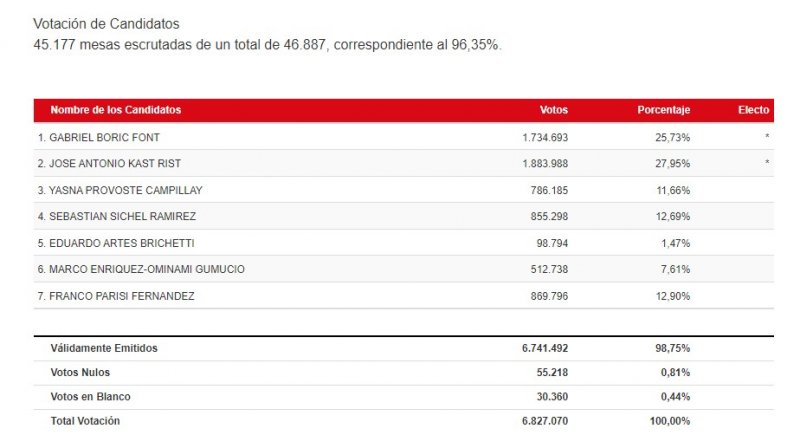Click the Total Votación row label
800x448 pixels.
point(85,421)
